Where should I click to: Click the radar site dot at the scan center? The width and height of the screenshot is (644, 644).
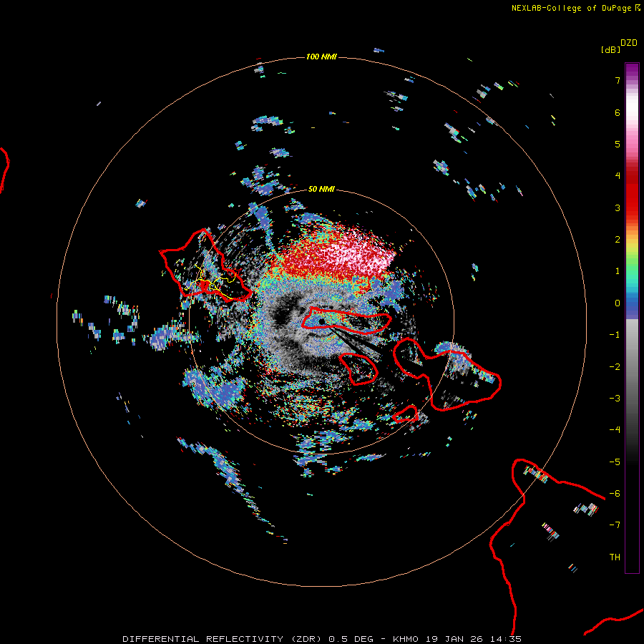321,321
